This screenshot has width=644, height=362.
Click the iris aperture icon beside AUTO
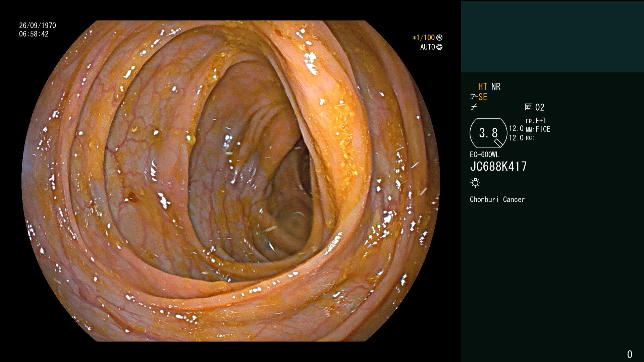tap(439, 47)
